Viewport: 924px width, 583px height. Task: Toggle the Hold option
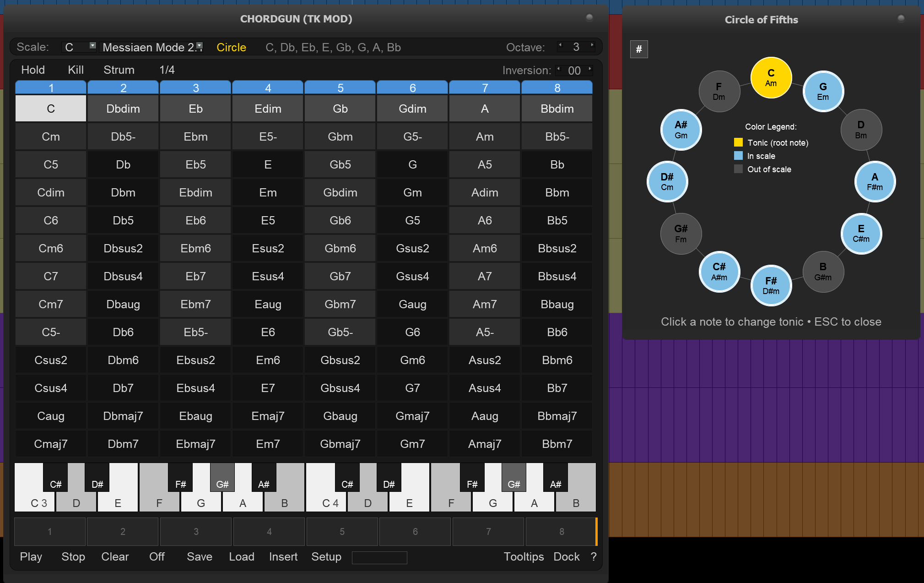click(33, 70)
